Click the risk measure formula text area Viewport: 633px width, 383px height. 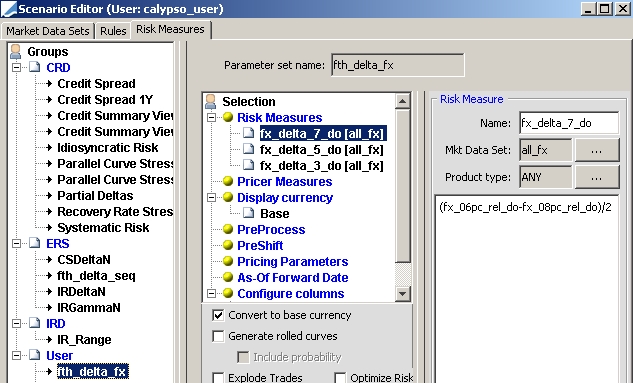point(526,289)
